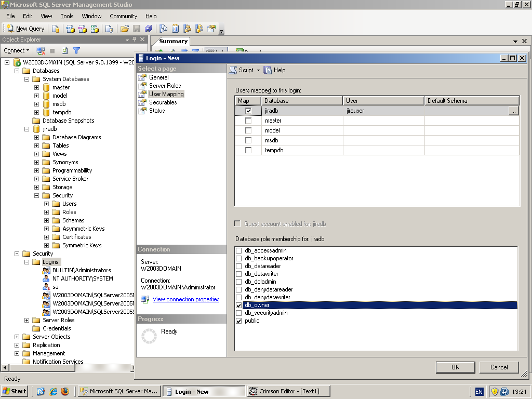532x399 pixels.
Task: Select the Server Roles page
Action: tap(165, 86)
